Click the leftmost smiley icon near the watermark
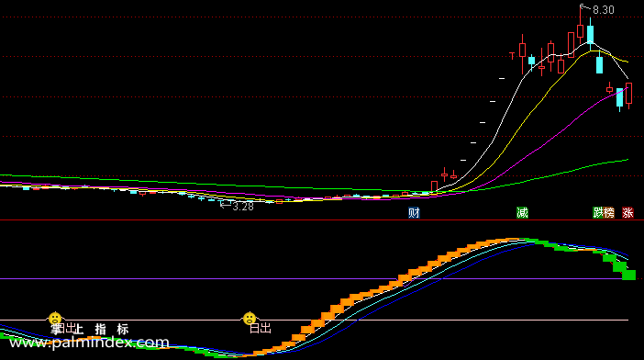 55,319
